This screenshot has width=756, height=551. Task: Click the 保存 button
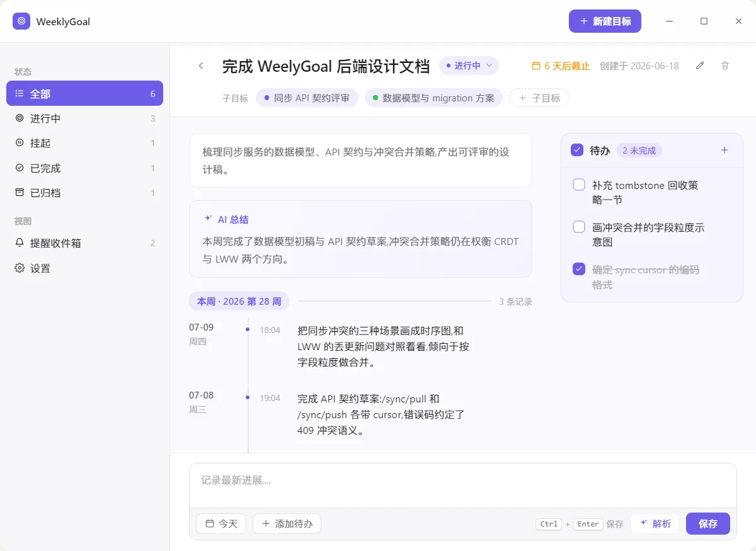(708, 523)
